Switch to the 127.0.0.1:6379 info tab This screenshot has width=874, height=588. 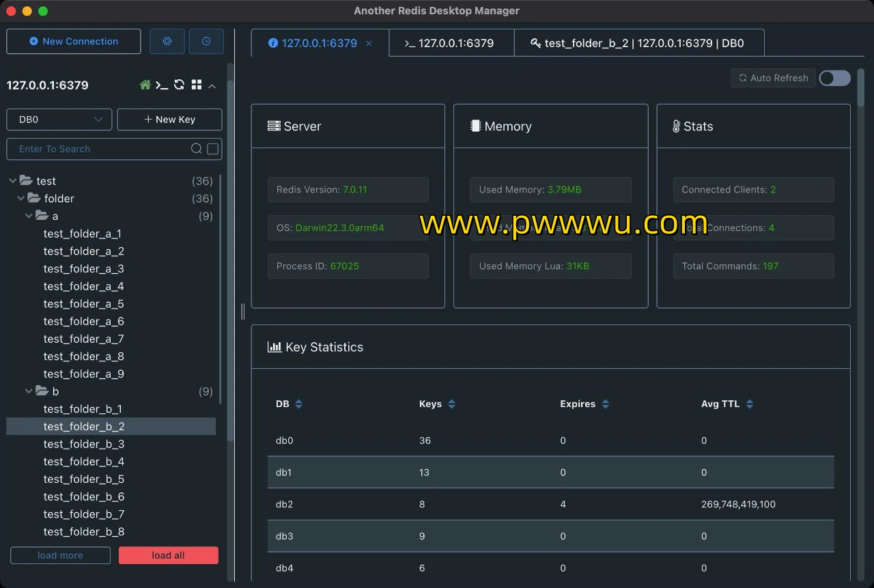click(319, 43)
